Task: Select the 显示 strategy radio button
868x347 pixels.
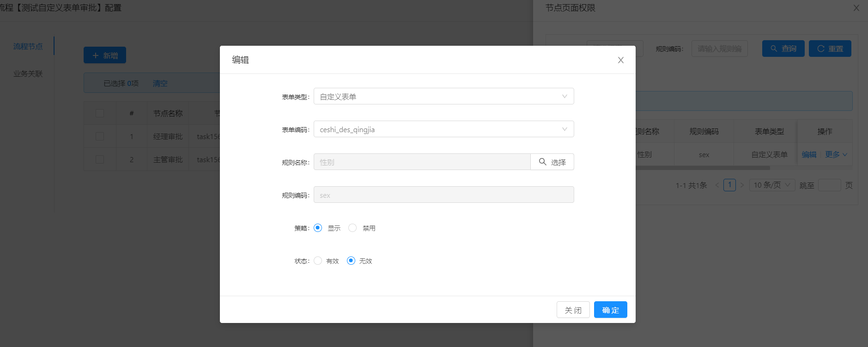Action: 318,228
